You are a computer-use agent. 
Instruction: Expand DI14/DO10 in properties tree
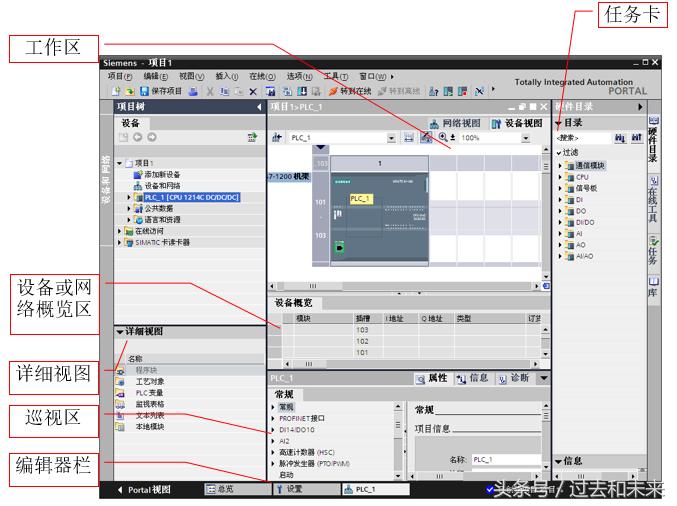273,430
